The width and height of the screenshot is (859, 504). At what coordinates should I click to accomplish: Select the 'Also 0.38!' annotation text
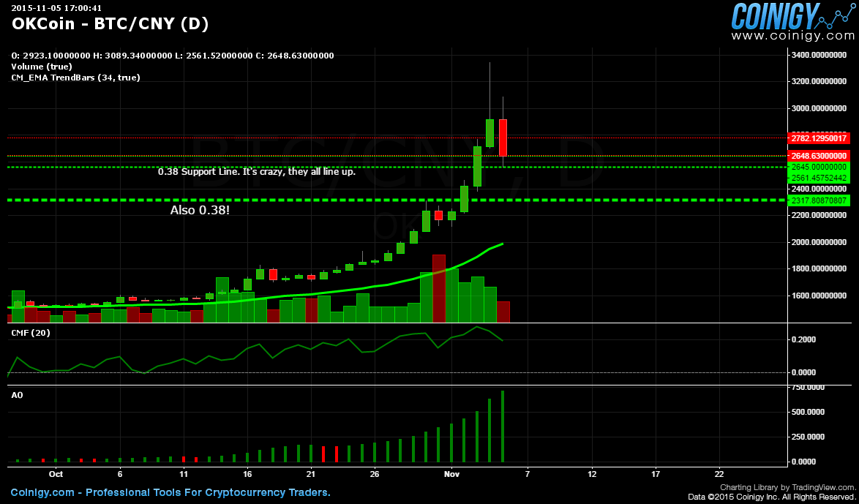click(x=200, y=211)
